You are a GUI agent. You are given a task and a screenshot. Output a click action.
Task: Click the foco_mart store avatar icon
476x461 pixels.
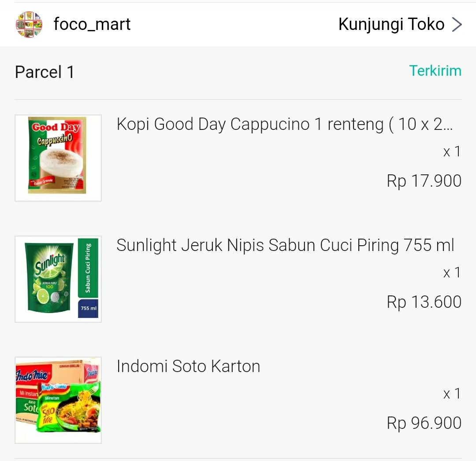tap(29, 25)
